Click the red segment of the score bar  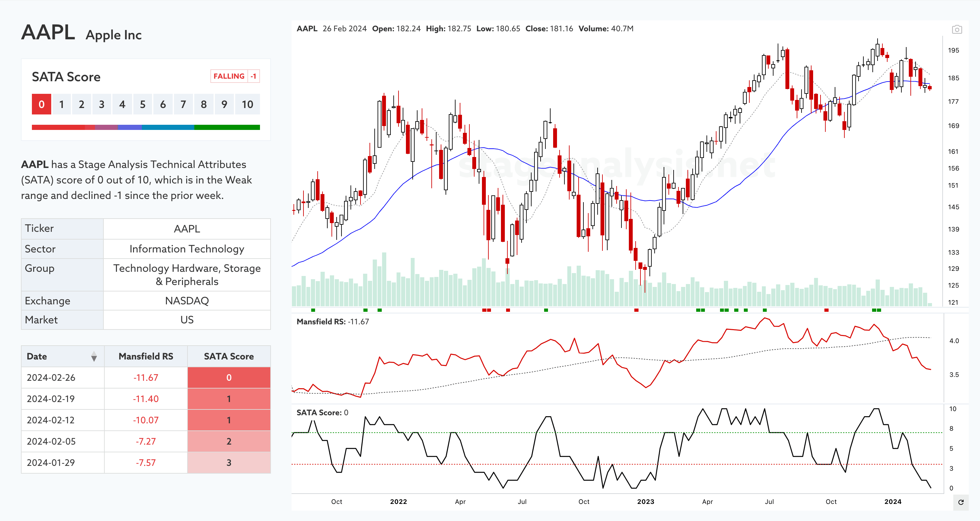tap(63, 128)
